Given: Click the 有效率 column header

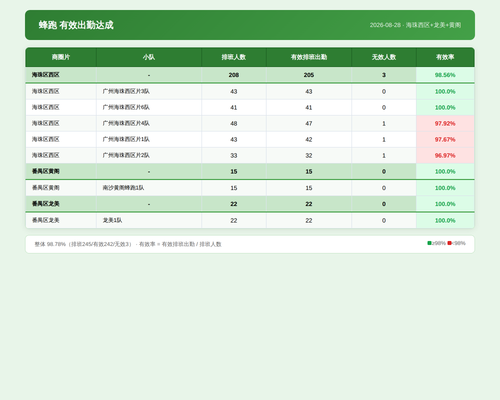Looking at the screenshot, I should pos(445,57).
